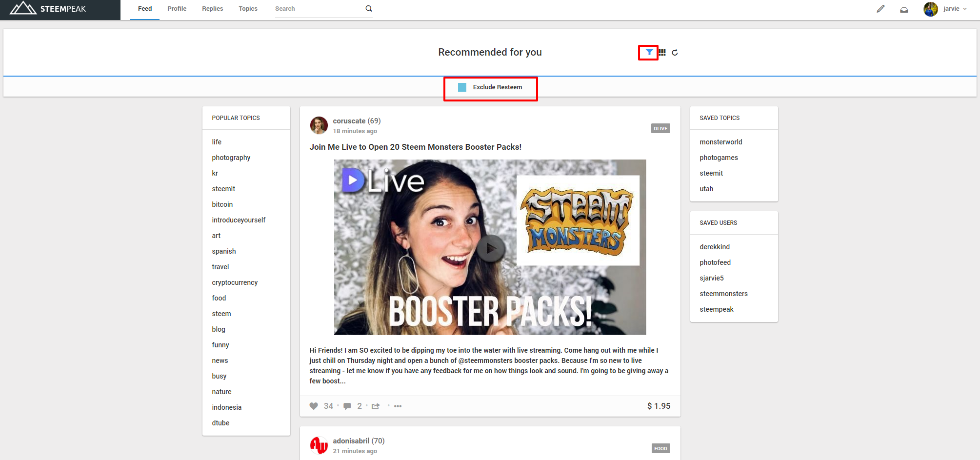The height and width of the screenshot is (460, 980).
Task: Open saved user photofeed
Action: (x=715, y=262)
